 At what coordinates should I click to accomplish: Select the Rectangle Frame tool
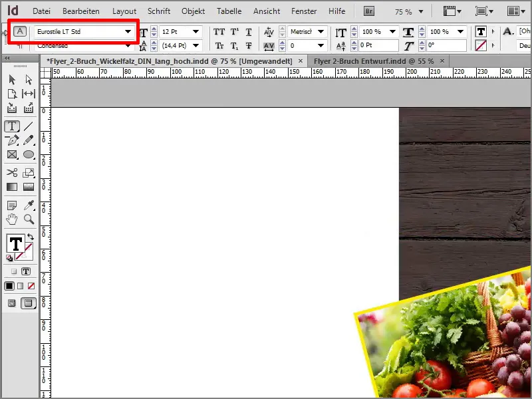click(x=12, y=154)
